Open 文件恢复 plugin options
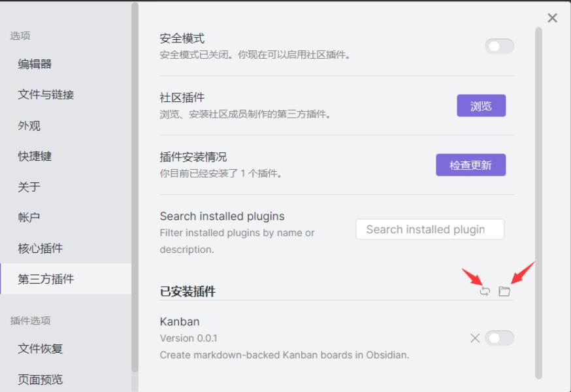 tap(65, 349)
